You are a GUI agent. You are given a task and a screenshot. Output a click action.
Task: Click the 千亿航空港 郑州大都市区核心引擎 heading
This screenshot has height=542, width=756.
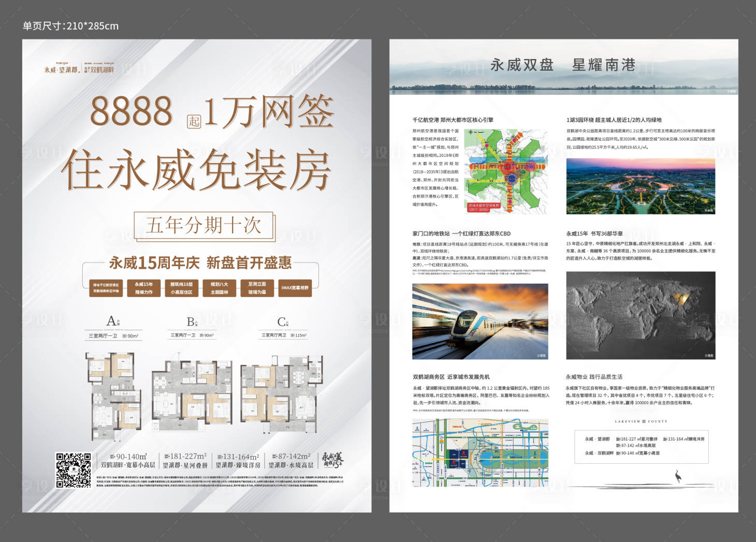[453, 120]
